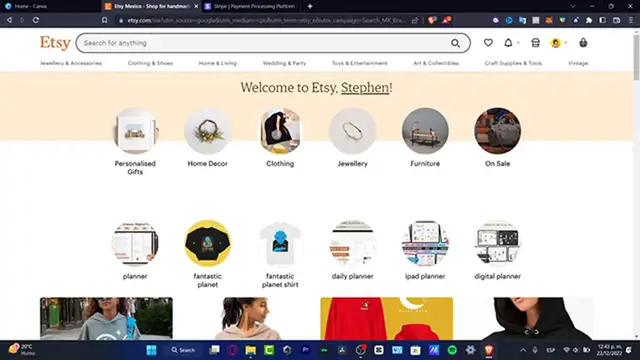Open the taskbar Search box

183,350
